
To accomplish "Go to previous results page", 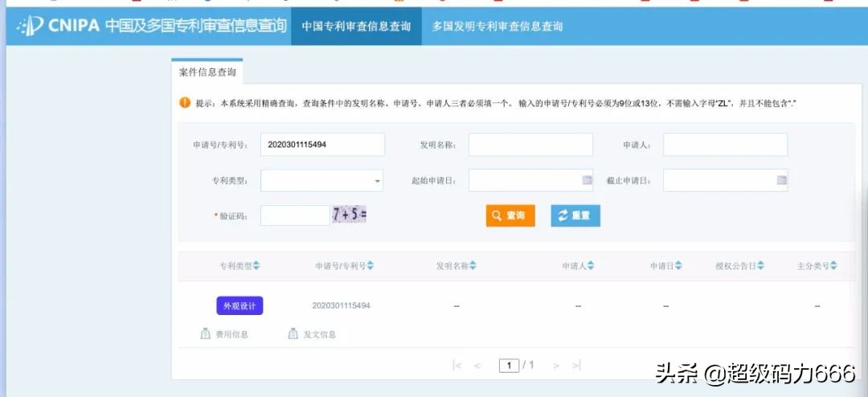I will [477, 366].
